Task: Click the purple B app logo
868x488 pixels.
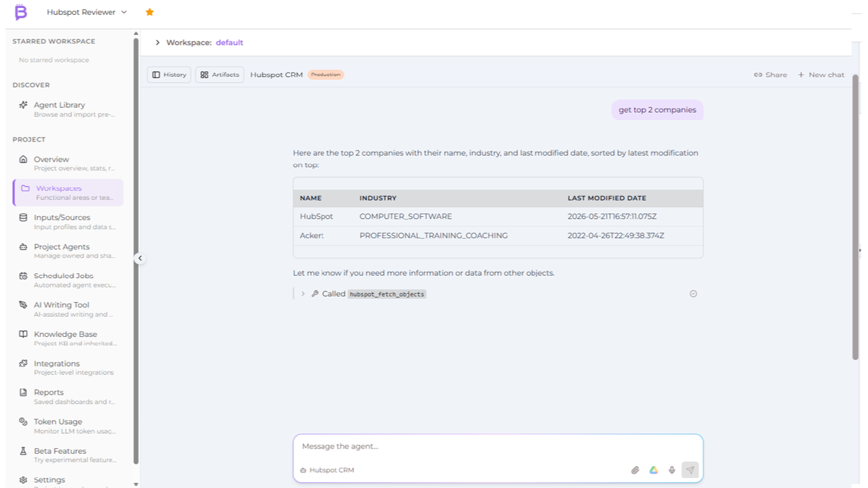Action: coord(21,12)
